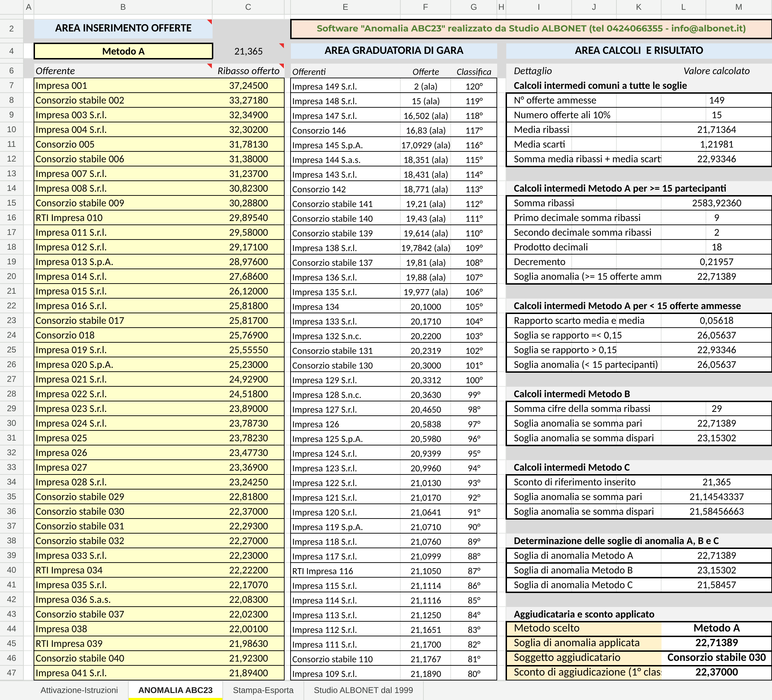This screenshot has height=700, width=772.
Task: Click the AREA INSERIMENTO OFFERTE header
Action: pyautogui.click(x=123, y=28)
